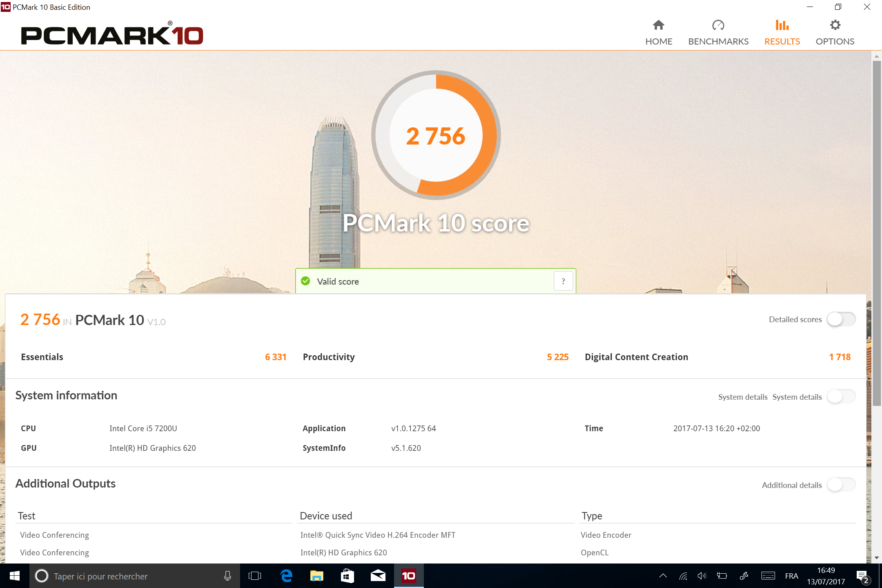Open the Action Center notifications icon
The height and width of the screenshot is (588, 882).
(862, 577)
